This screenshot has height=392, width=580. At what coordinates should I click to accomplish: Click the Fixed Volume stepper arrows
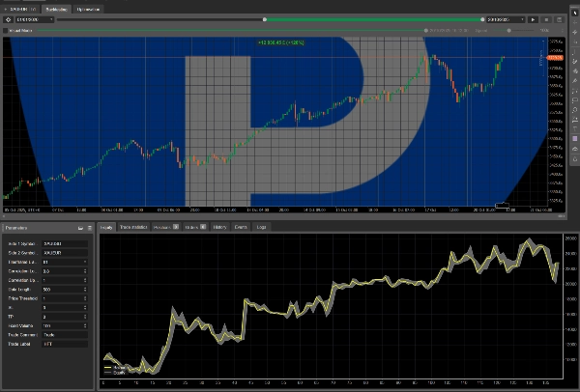click(x=85, y=326)
